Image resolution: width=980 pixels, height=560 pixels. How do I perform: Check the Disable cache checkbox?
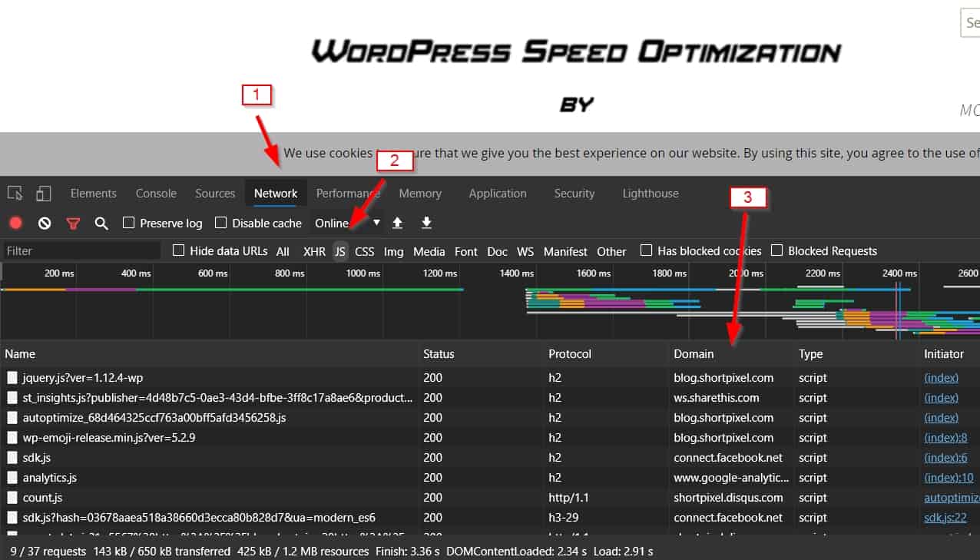(x=221, y=223)
